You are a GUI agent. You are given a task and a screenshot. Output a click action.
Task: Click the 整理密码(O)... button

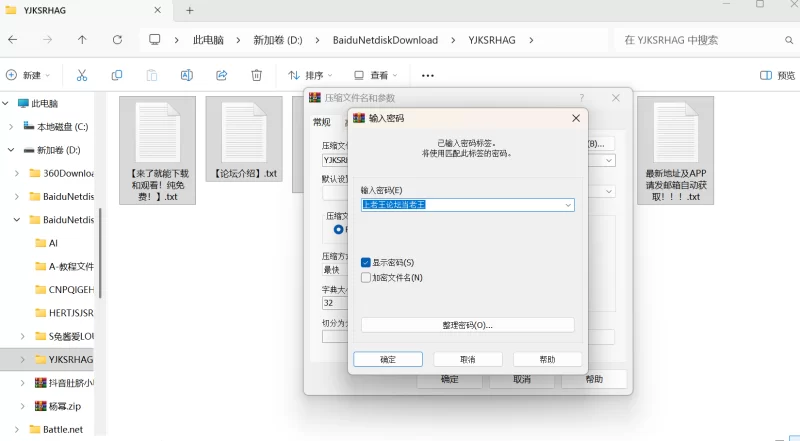click(467, 325)
